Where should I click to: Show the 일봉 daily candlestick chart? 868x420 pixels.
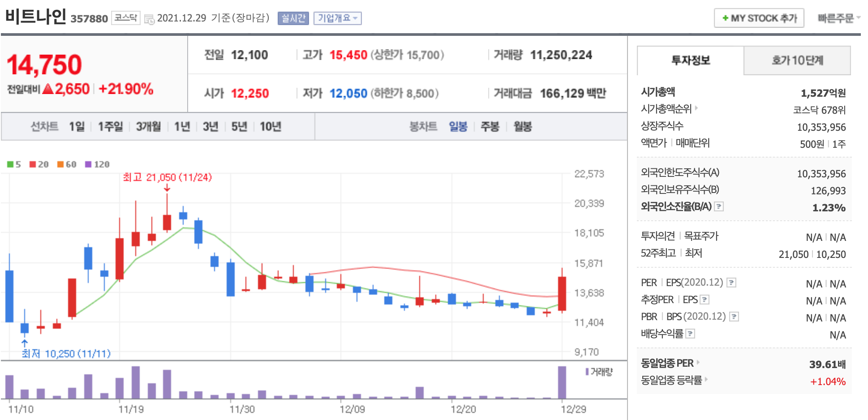tap(458, 127)
